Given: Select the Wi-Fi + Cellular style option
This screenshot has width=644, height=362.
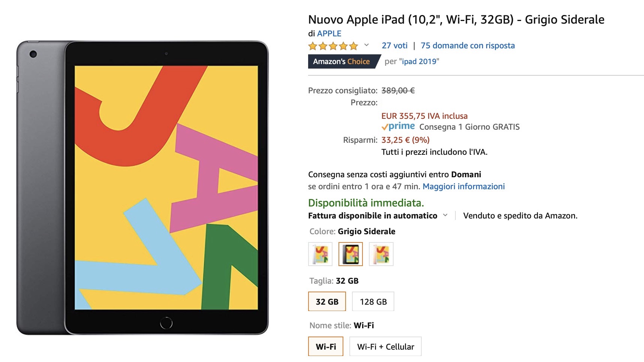Looking at the screenshot, I should (x=385, y=347).
